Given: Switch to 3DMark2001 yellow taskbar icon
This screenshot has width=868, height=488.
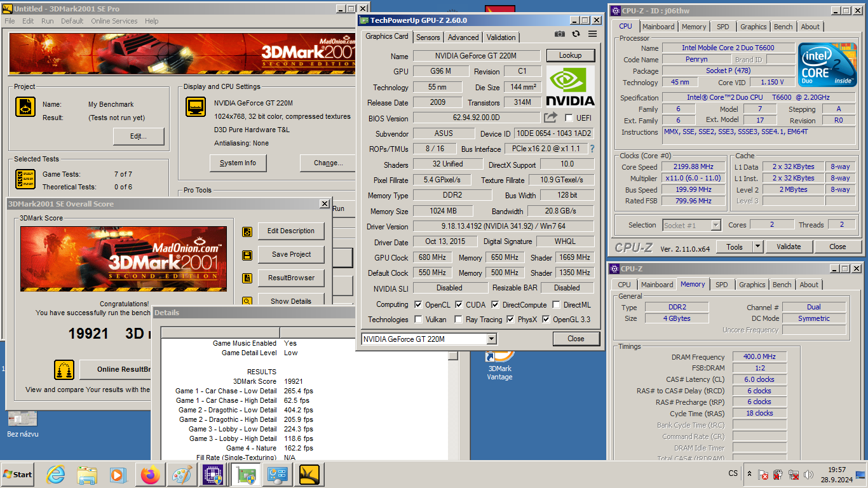Looking at the screenshot, I should (309, 475).
